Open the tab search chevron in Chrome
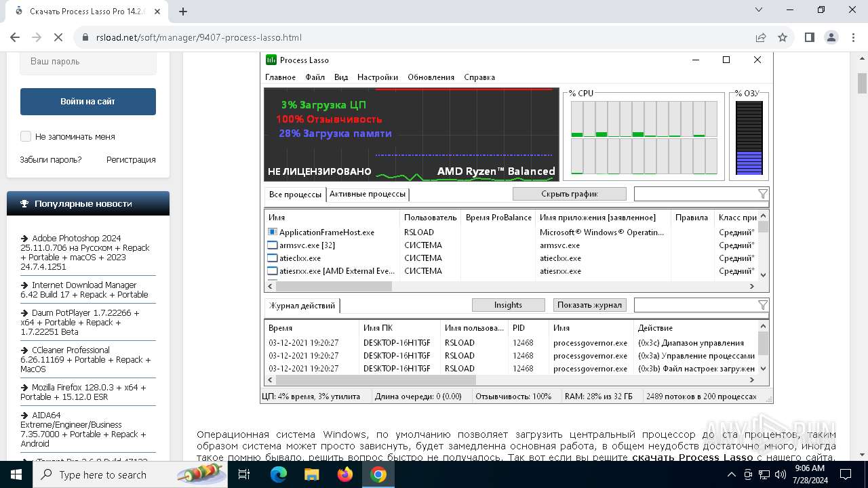Image resolution: width=868 pixels, height=488 pixels. coord(759,10)
